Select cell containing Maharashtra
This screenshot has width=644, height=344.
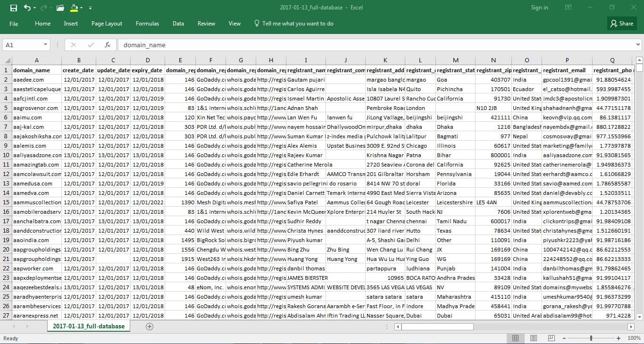pos(456,297)
